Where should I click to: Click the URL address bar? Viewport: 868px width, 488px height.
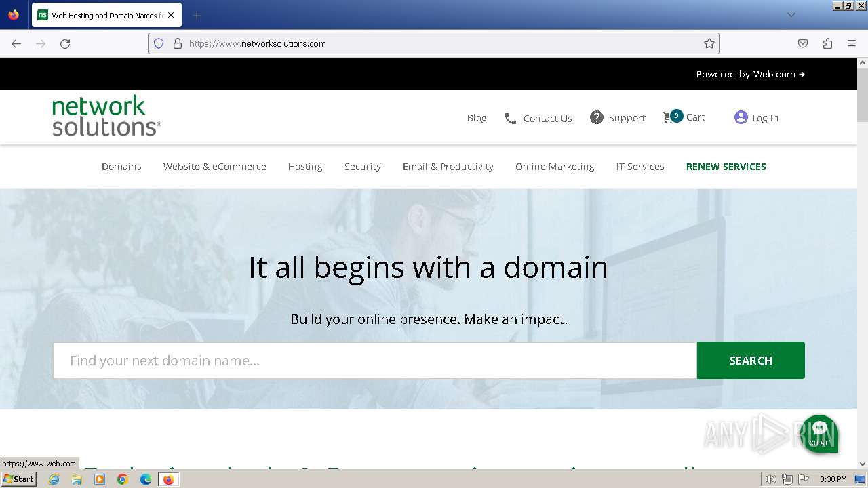pos(434,43)
